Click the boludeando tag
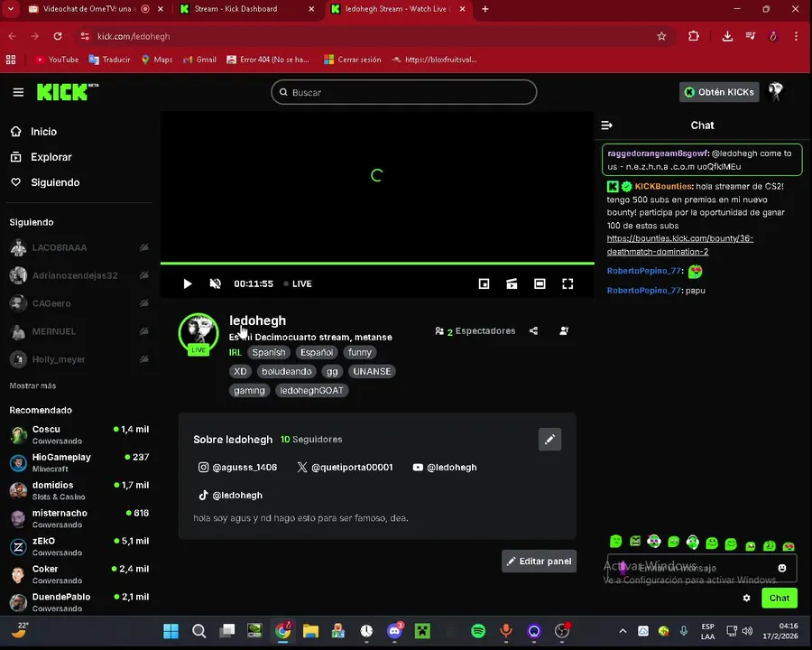This screenshot has width=812, height=650. point(286,372)
